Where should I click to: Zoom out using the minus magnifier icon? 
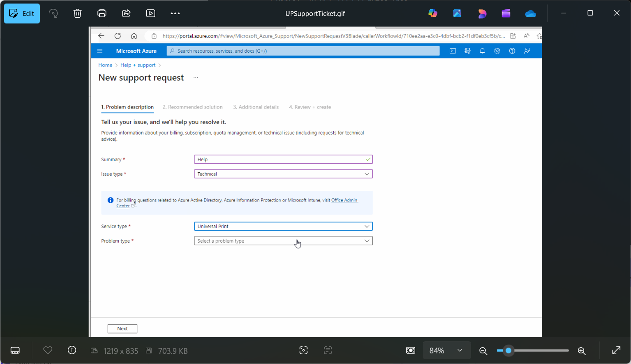(483, 351)
